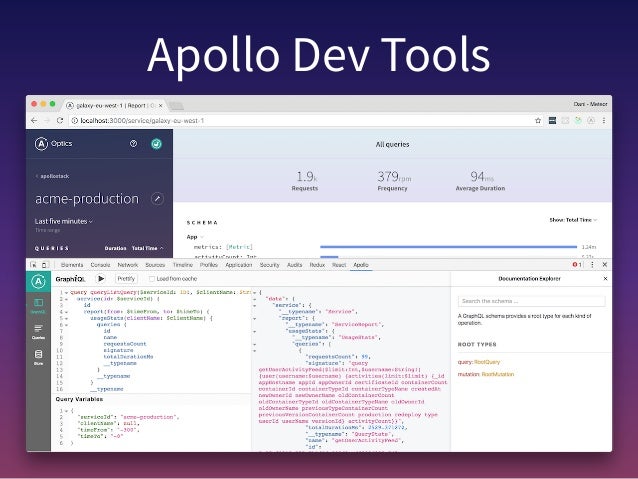Image resolution: width=638 pixels, height=479 pixels.
Task: Open the RootQuery type link
Action: click(x=487, y=362)
